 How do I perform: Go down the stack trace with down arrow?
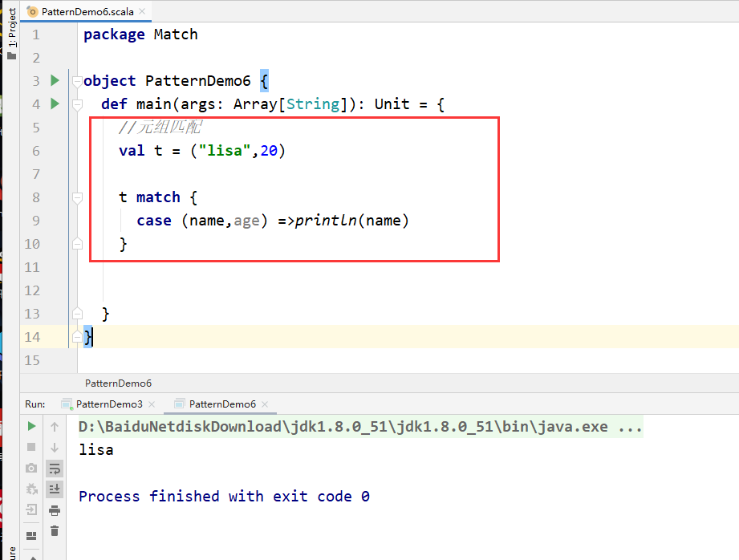click(x=55, y=448)
